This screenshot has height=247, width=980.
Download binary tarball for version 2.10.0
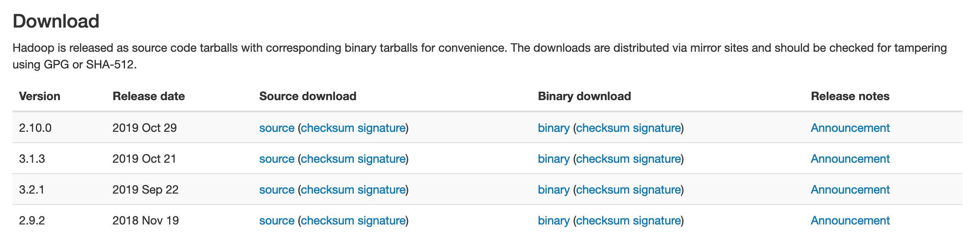(x=554, y=128)
